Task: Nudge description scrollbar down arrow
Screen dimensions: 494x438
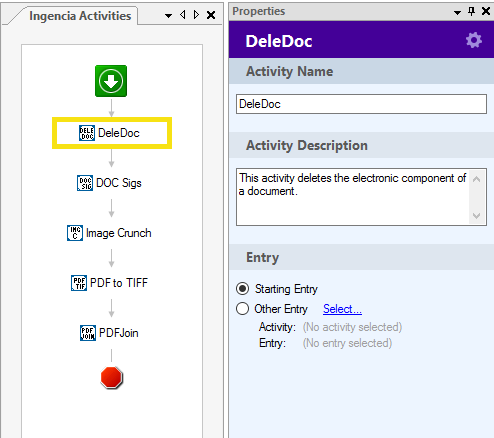Action: [477, 216]
